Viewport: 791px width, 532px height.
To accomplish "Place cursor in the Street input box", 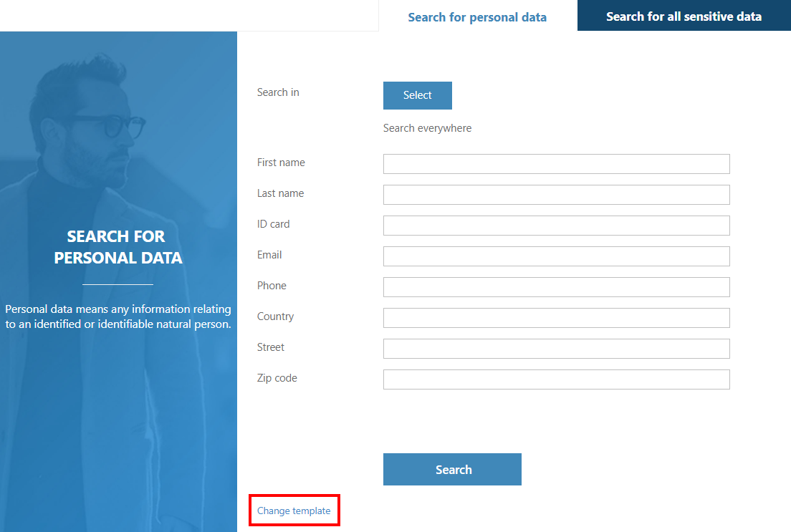I will coord(556,349).
